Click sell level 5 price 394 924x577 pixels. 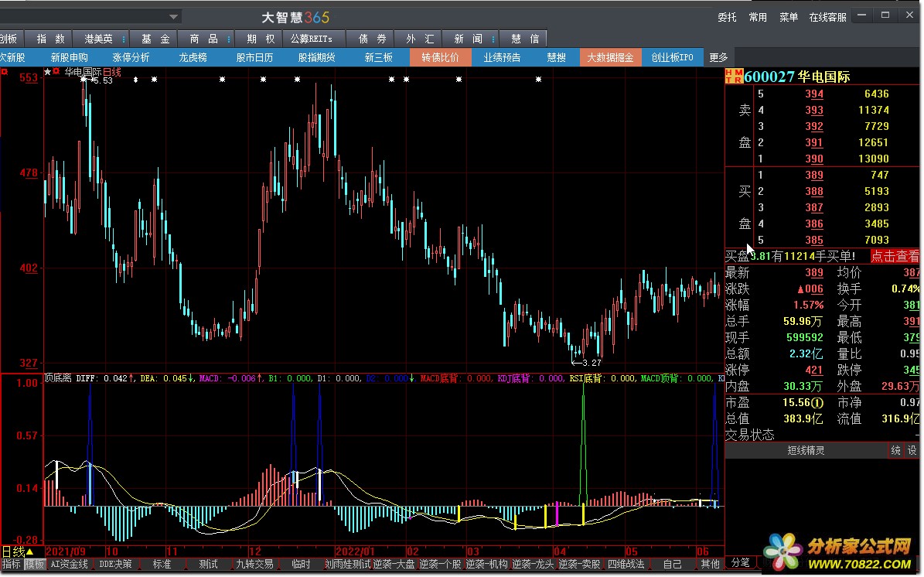click(x=814, y=94)
